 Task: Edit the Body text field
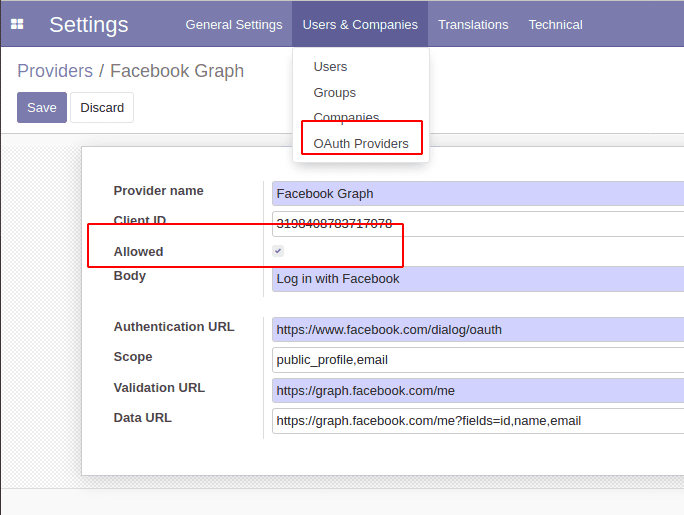point(478,279)
